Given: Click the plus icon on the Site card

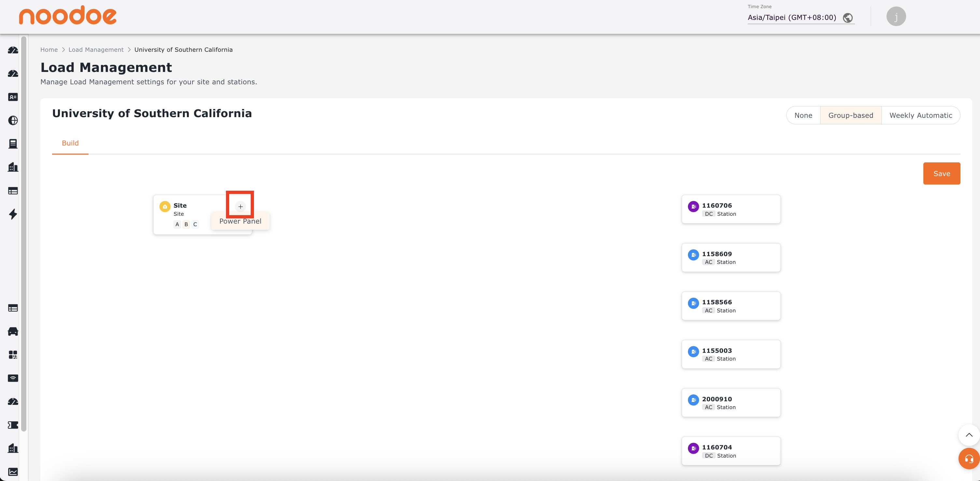Looking at the screenshot, I should tap(240, 207).
